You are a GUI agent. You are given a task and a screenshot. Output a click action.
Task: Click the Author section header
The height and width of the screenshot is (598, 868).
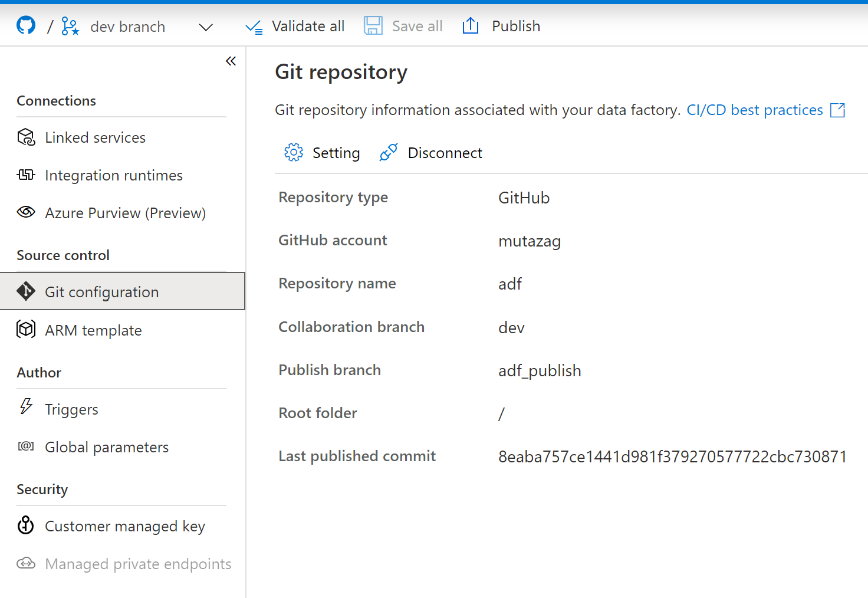pos(39,373)
